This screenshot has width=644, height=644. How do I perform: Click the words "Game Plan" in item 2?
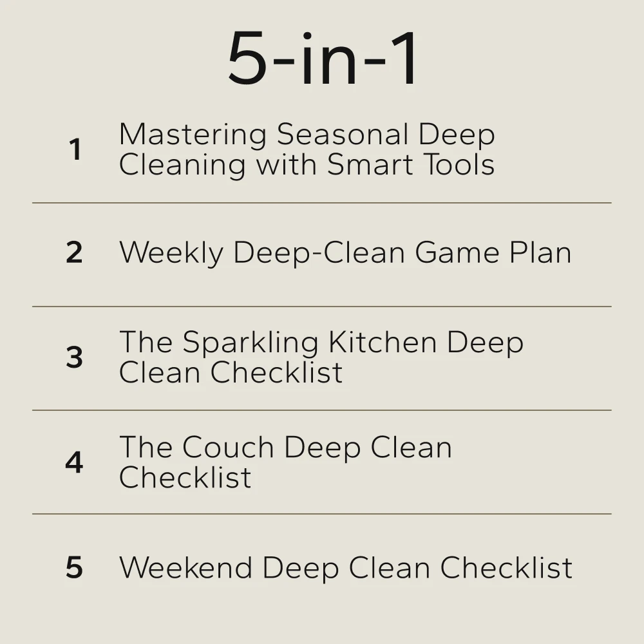tap(493, 252)
